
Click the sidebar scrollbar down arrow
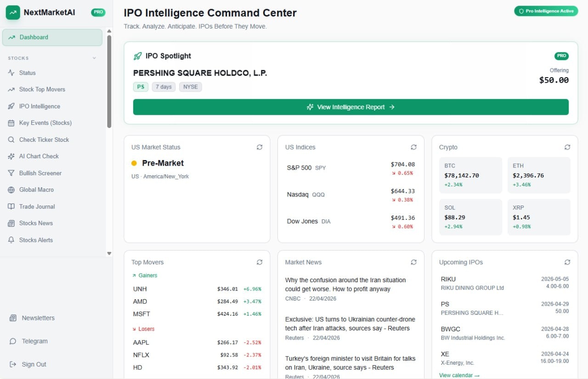109,253
